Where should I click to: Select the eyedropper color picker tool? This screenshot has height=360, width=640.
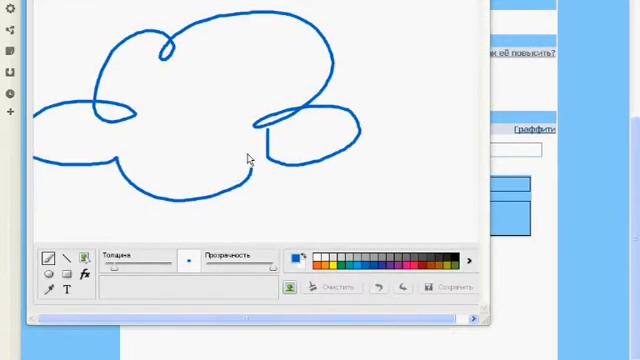click(49, 290)
